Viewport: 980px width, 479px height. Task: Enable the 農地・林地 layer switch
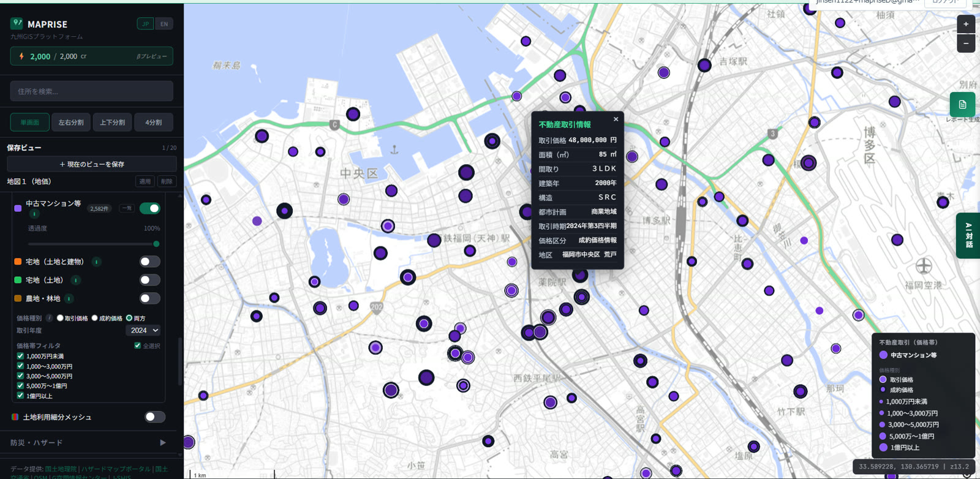pyautogui.click(x=149, y=298)
